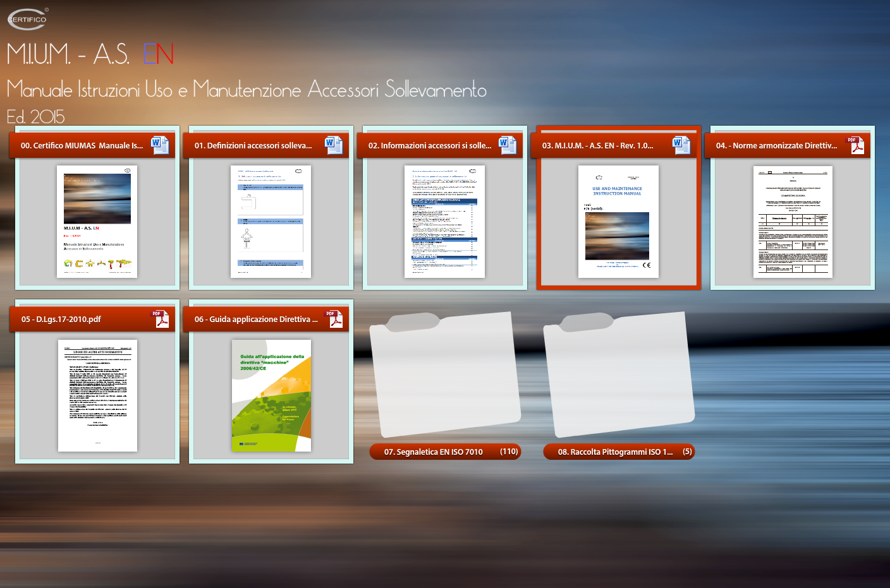Open Use and Maintenance Instruction Manual thumbnail
The height and width of the screenshot is (588, 890).
coord(618,222)
